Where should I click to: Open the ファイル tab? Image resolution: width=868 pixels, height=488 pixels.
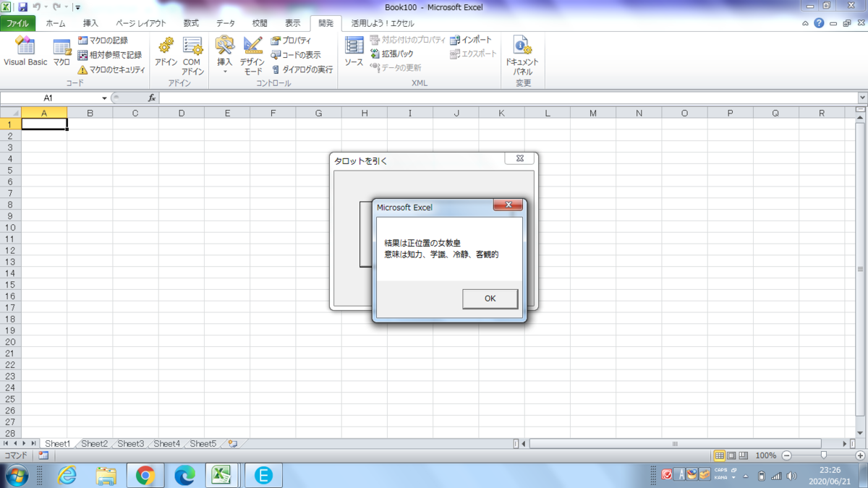tap(18, 23)
